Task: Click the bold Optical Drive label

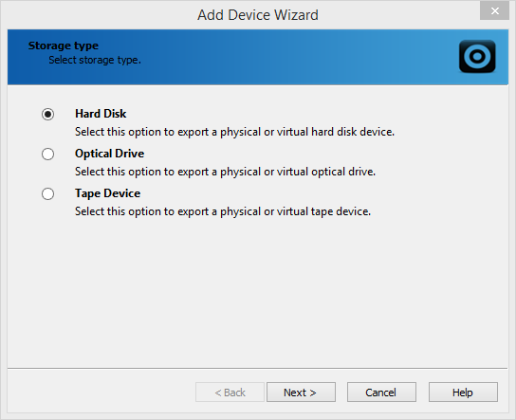Action: click(x=109, y=154)
